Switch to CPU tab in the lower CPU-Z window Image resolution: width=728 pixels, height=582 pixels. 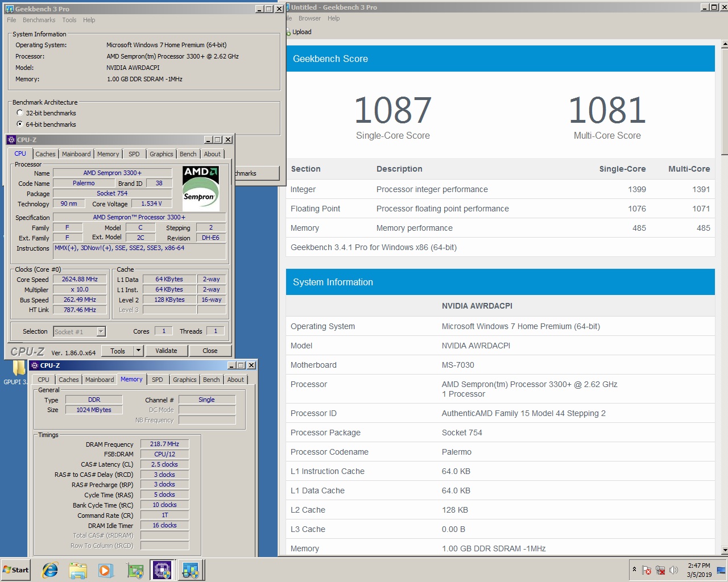click(x=43, y=380)
